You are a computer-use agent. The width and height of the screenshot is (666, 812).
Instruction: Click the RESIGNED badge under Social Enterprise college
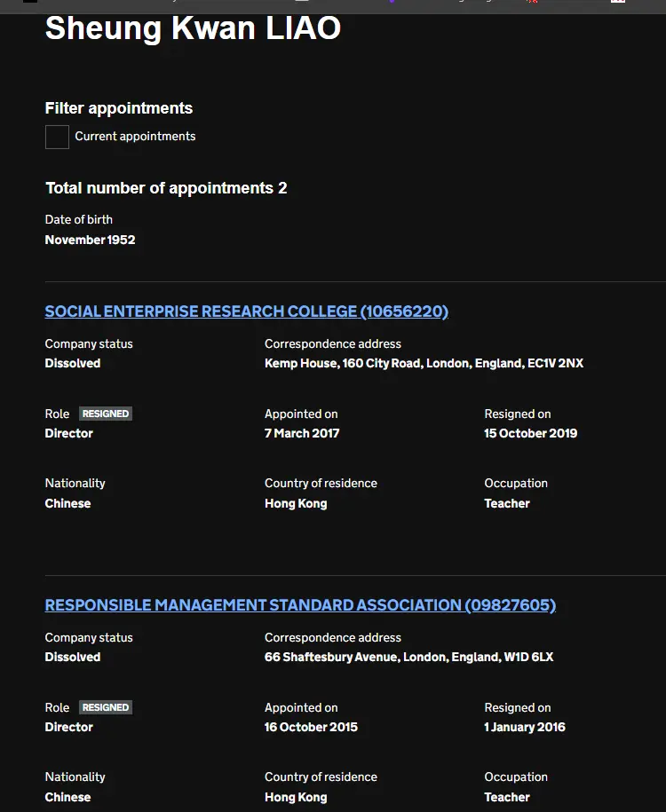point(106,414)
